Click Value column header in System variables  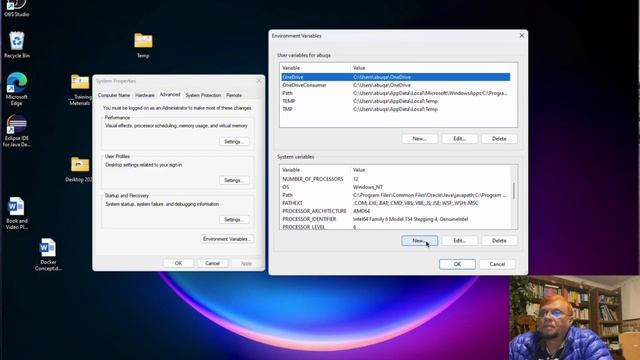[x=431, y=170]
